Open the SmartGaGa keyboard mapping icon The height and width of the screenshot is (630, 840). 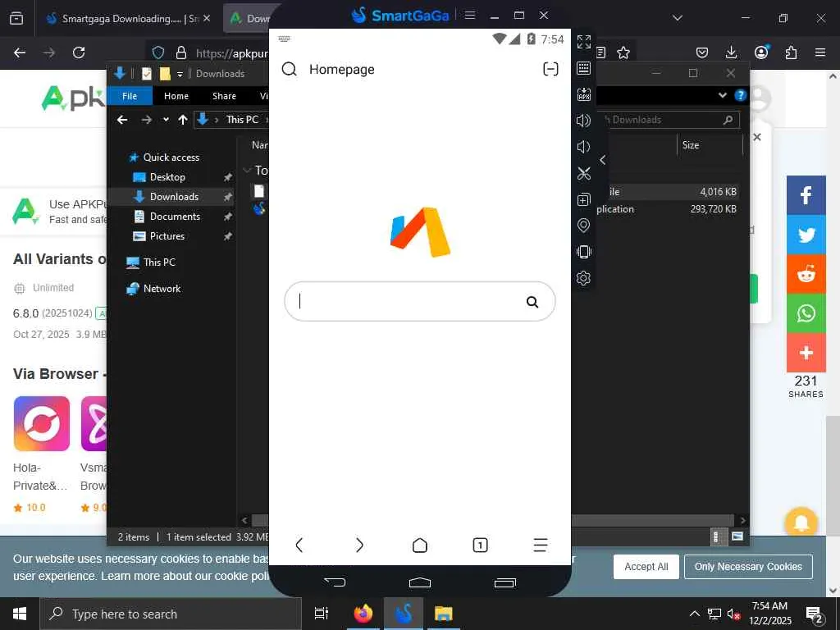[584, 68]
